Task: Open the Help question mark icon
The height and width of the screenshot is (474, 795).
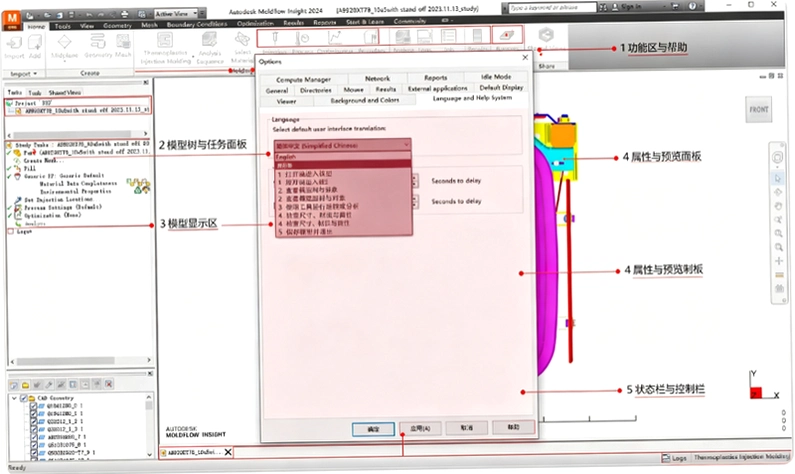Action: pos(693,7)
